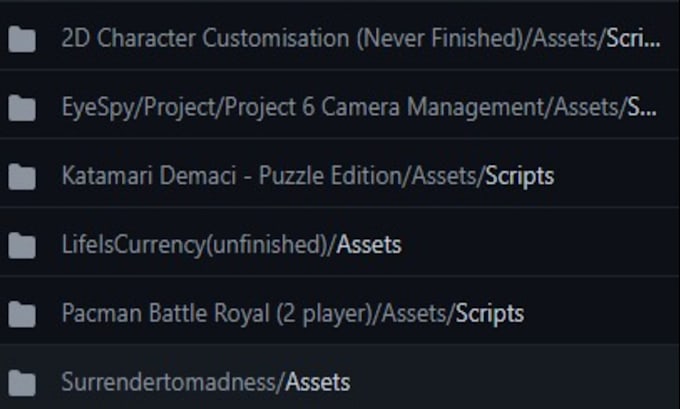The width and height of the screenshot is (680, 409).
Task: Click empty space right of LifeIsCurrency(unfinished)/Assets
Action: click(x=540, y=245)
